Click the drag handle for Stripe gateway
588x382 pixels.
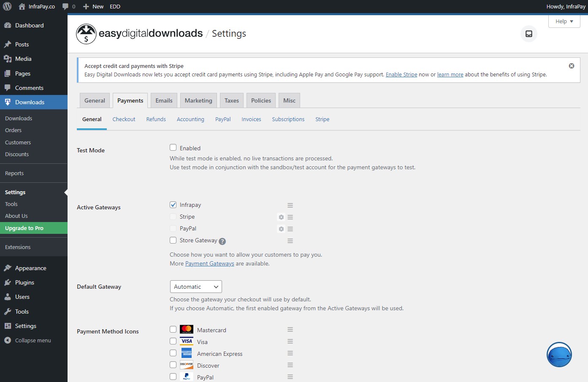tap(290, 217)
